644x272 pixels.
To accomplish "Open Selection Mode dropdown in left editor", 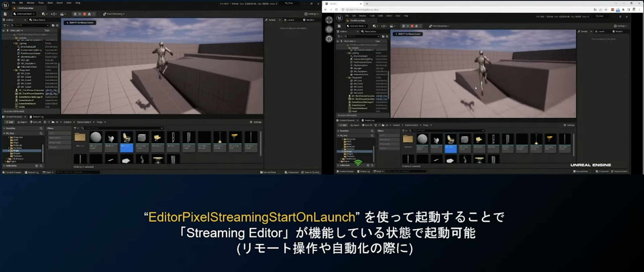I will point(23,14).
